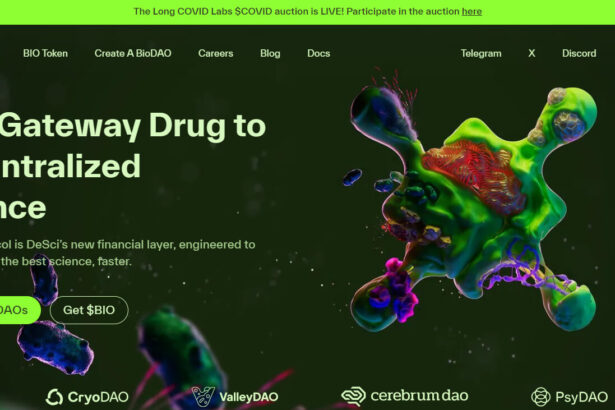Go to Create A BioDAO page
This screenshot has width=615, height=410.
coord(133,53)
